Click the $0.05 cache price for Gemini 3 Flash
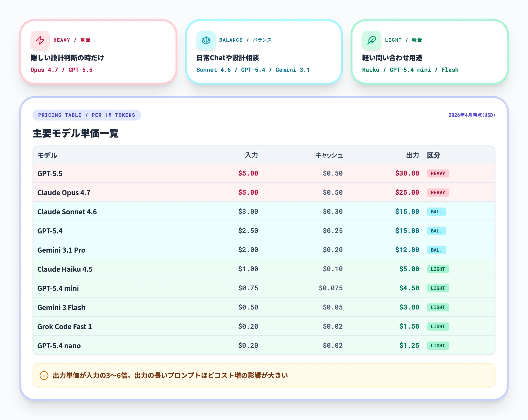The height and width of the screenshot is (420, 528). pyautogui.click(x=333, y=307)
